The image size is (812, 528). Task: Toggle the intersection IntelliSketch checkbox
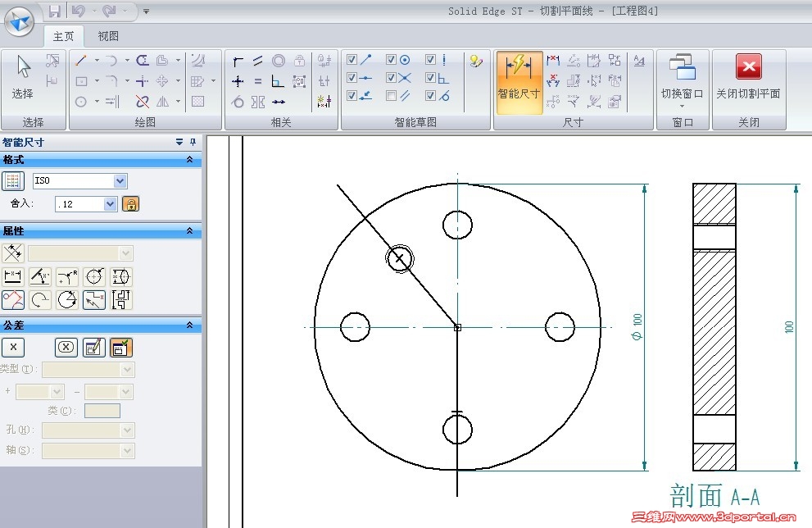(x=392, y=78)
